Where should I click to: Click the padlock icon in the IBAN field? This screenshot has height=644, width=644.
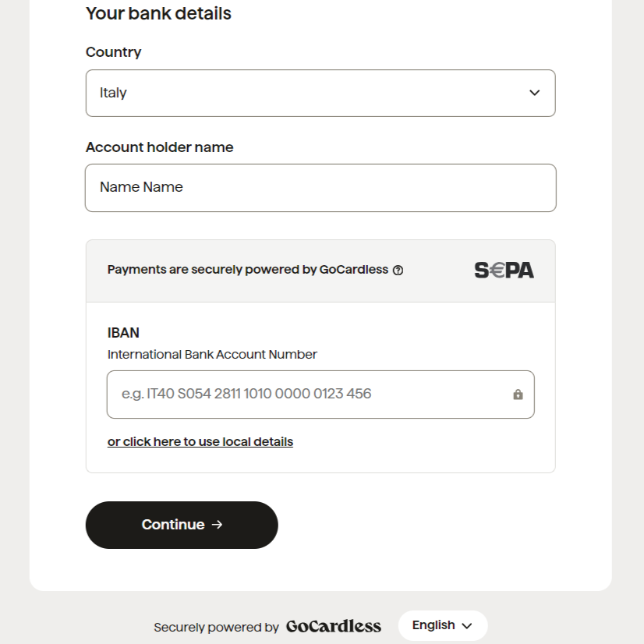point(518,395)
